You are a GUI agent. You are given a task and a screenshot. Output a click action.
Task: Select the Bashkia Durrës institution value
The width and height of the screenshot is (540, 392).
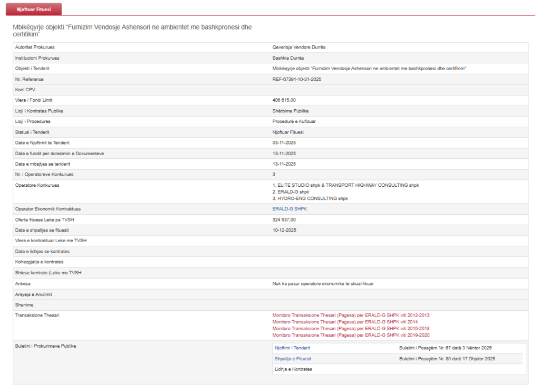tap(288, 58)
